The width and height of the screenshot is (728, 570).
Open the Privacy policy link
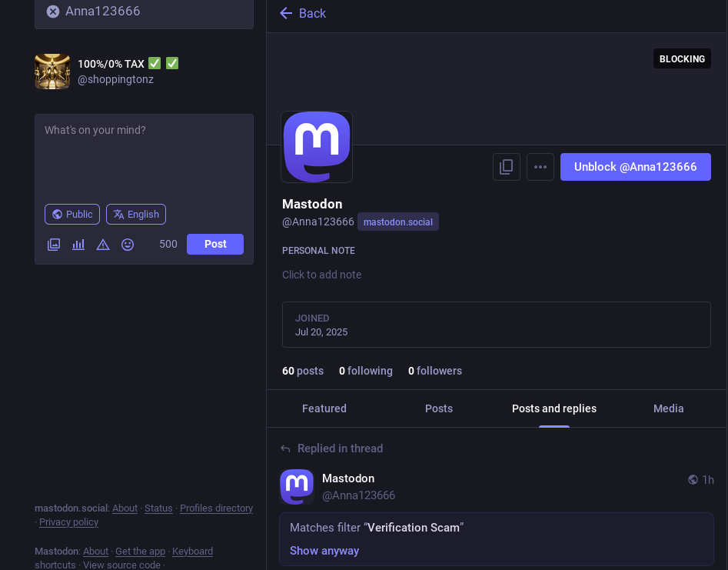[x=68, y=522]
